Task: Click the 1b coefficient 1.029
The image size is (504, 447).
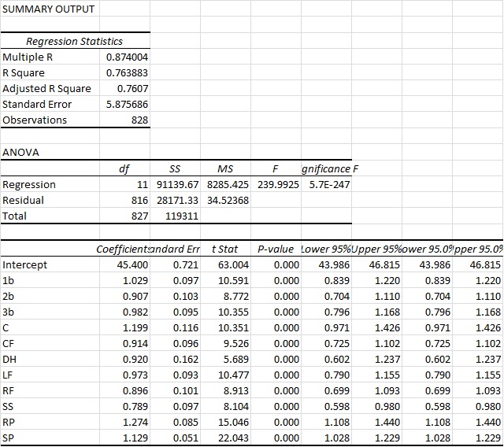Action: click(135, 281)
